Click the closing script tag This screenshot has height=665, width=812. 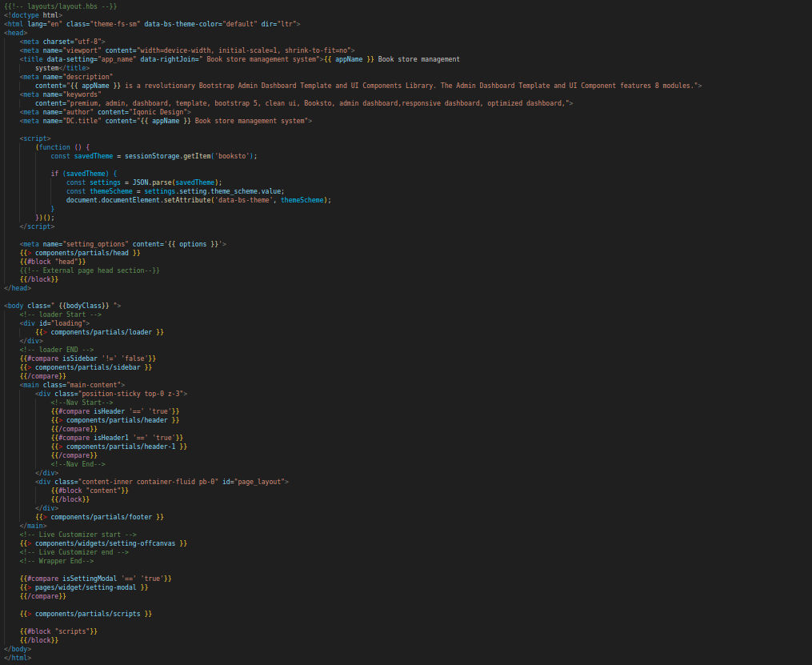[x=38, y=226]
